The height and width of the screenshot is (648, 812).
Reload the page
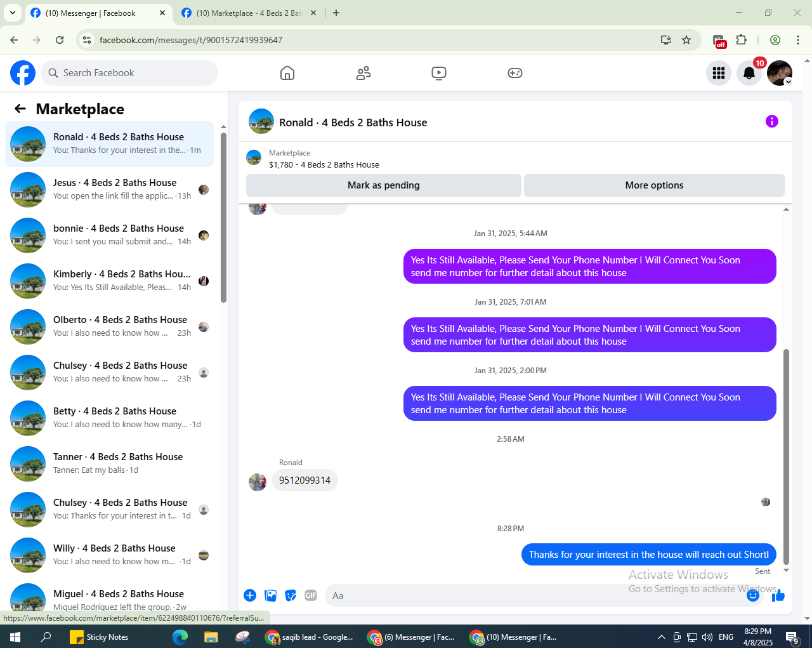point(60,40)
